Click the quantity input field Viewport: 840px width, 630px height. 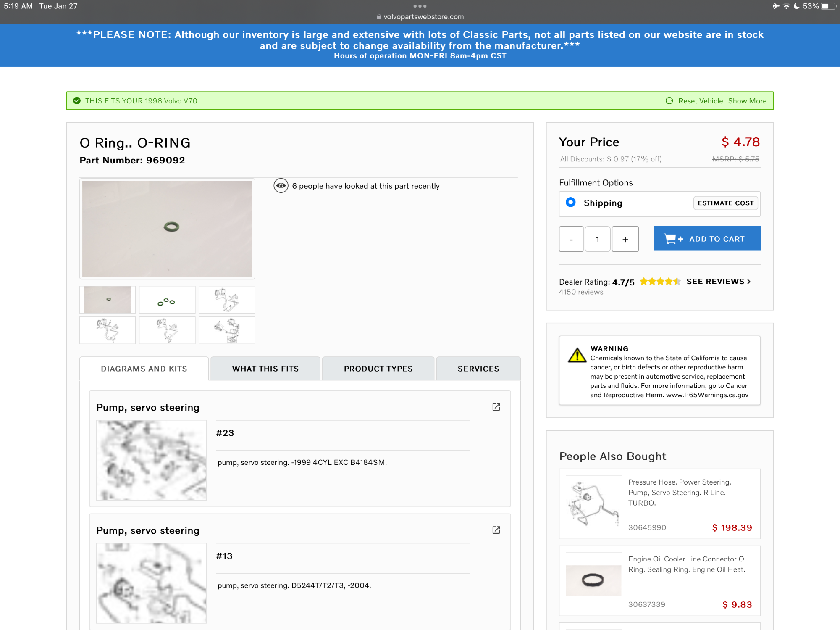point(597,239)
